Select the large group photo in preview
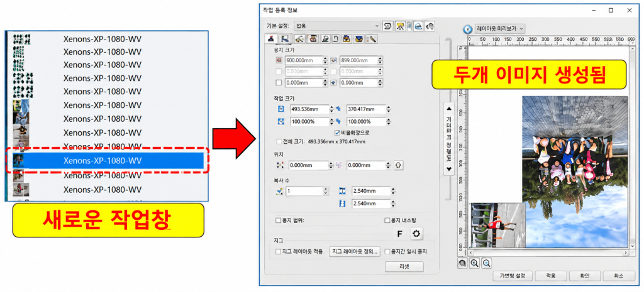The height and width of the screenshot is (292, 644). [575, 171]
